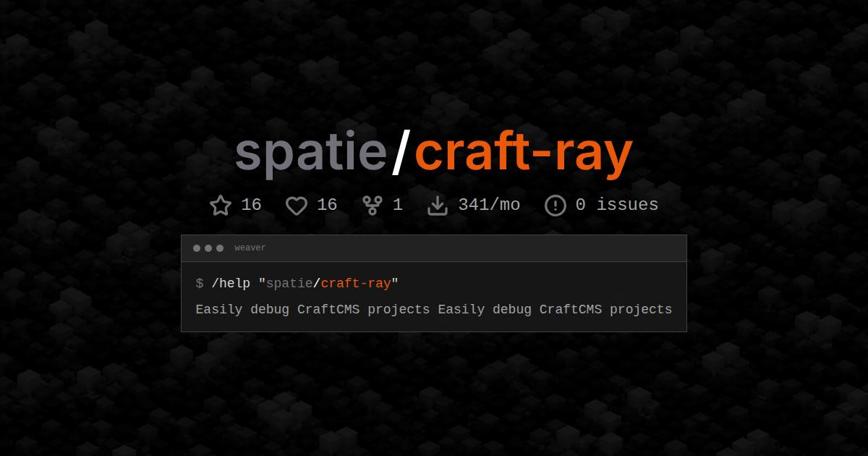Select the weaver terminal title
The height and width of the screenshot is (456, 868).
click(x=250, y=248)
